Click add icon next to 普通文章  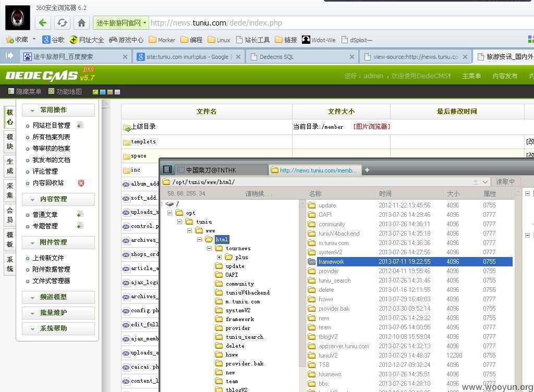pos(80,214)
